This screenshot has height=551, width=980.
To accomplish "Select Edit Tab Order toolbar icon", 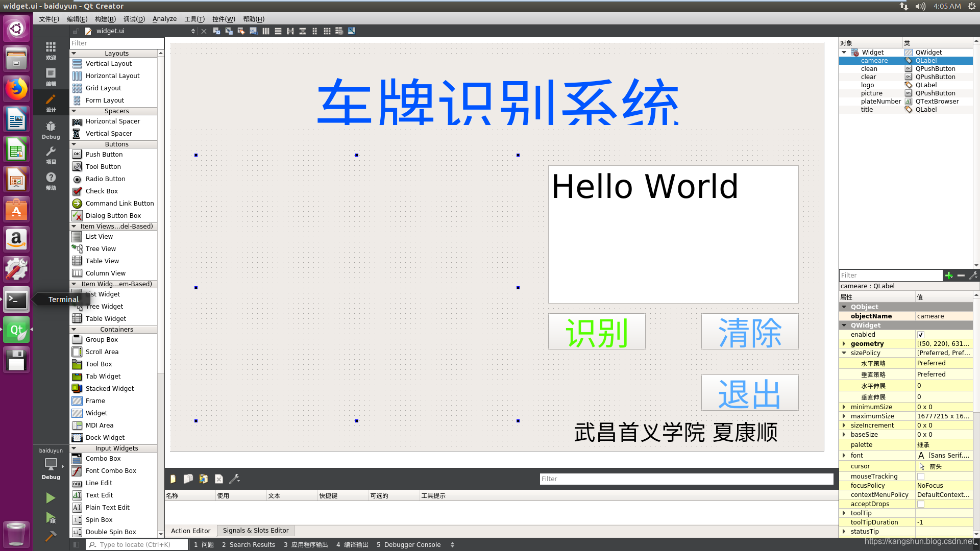I will pos(253,31).
